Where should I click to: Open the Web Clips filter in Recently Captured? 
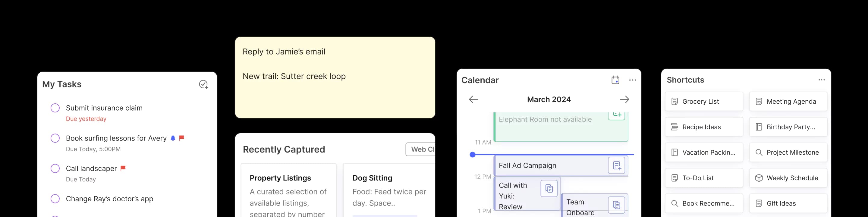[420, 149]
